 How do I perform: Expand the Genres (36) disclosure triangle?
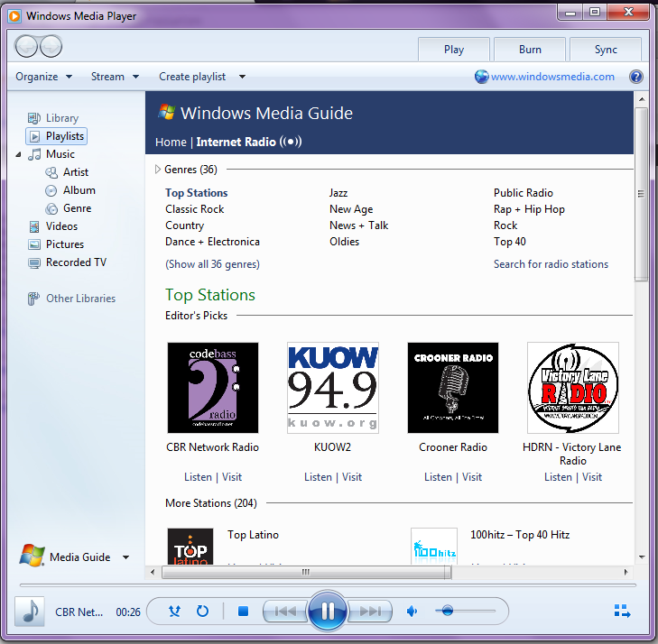158,170
